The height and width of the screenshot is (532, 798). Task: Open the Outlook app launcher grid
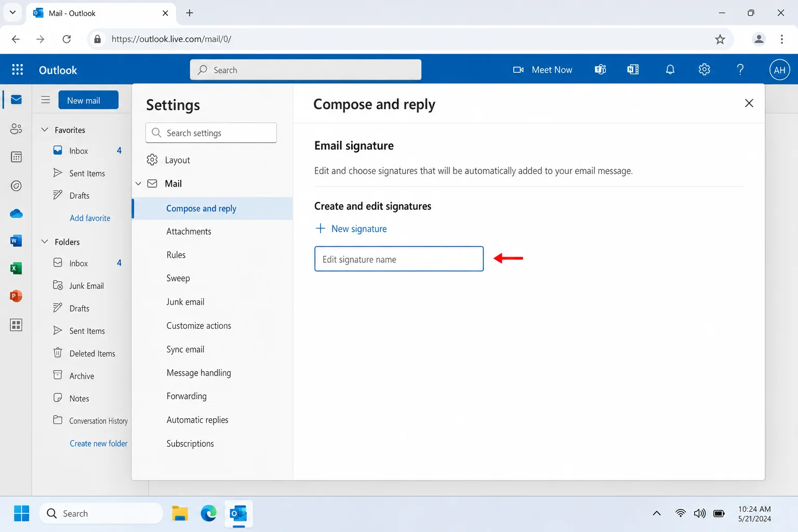click(x=17, y=70)
